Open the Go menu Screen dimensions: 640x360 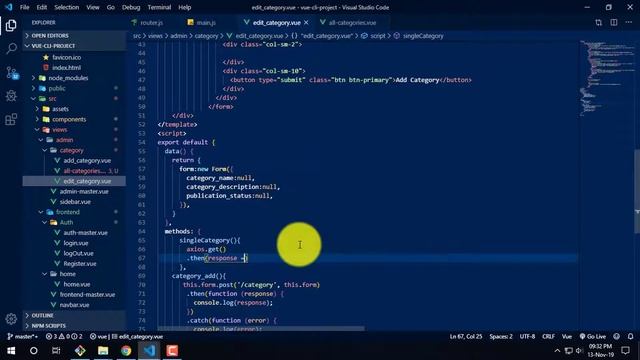(111, 7)
